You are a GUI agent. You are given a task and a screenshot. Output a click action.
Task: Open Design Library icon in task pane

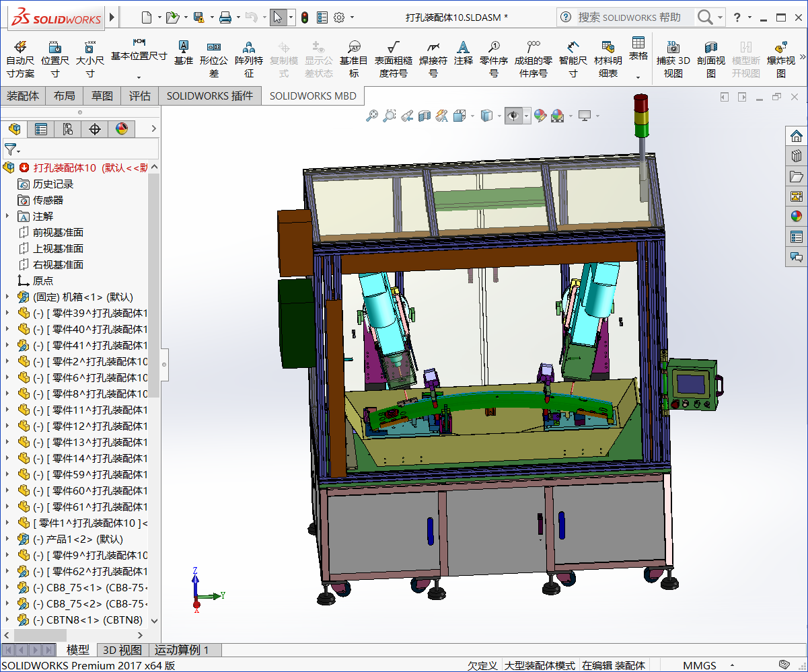tap(797, 156)
